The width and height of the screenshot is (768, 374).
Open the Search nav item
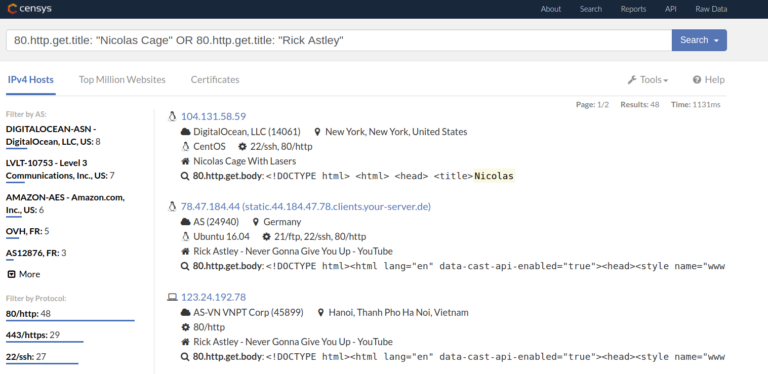tap(591, 9)
